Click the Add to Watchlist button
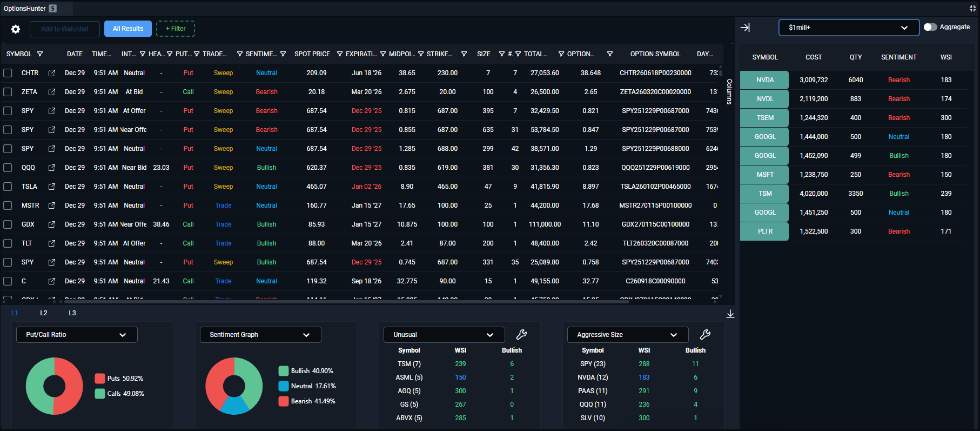Image resolution: width=980 pixels, height=431 pixels. tap(65, 29)
